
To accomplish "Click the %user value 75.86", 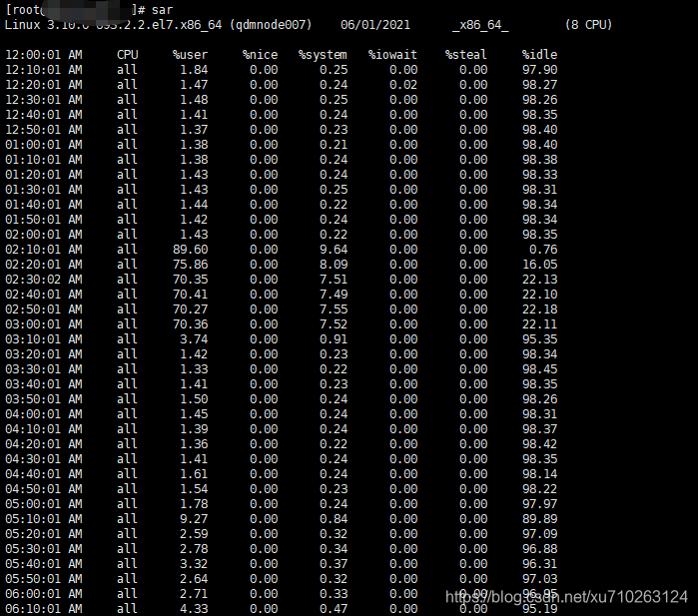I will point(190,265).
